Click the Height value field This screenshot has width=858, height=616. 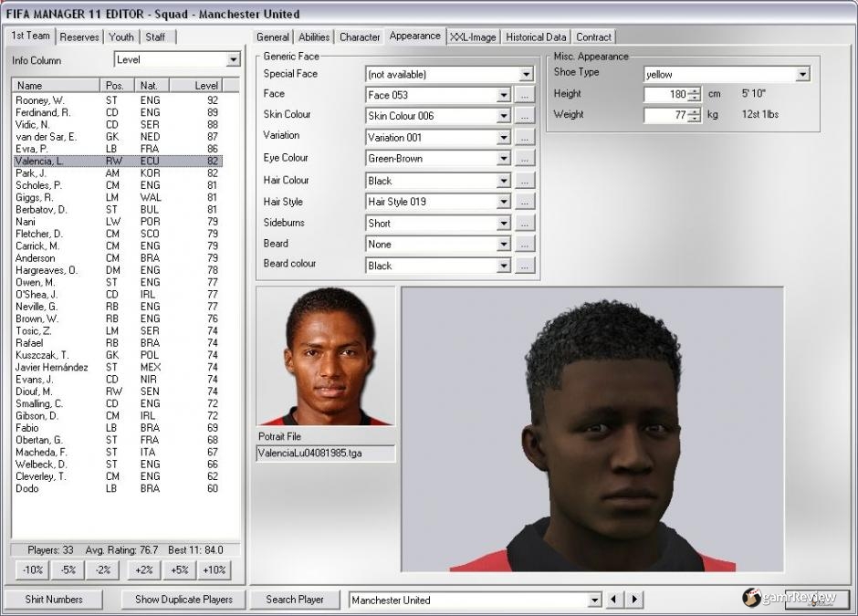[x=666, y=94]
